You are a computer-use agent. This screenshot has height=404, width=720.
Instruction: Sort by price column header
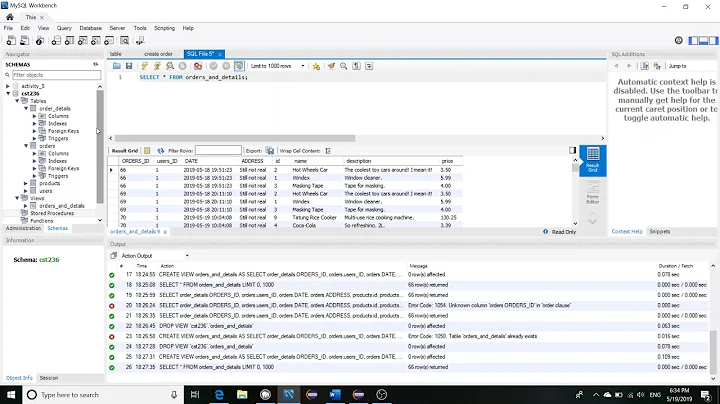tap(448, 161)
